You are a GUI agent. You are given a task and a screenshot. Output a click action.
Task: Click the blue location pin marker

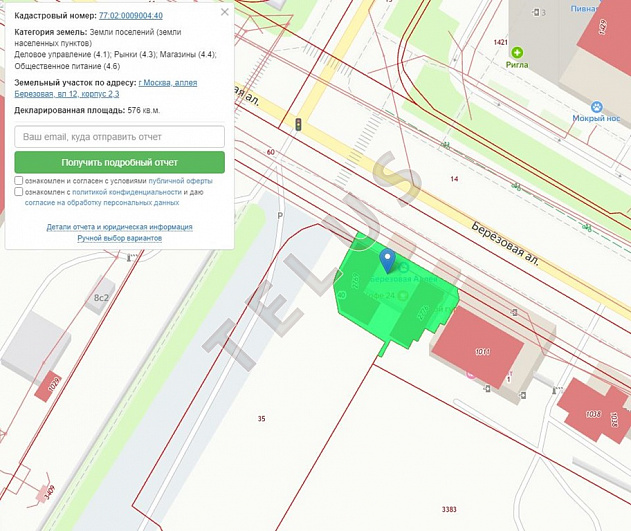click(x=388, y=260)
